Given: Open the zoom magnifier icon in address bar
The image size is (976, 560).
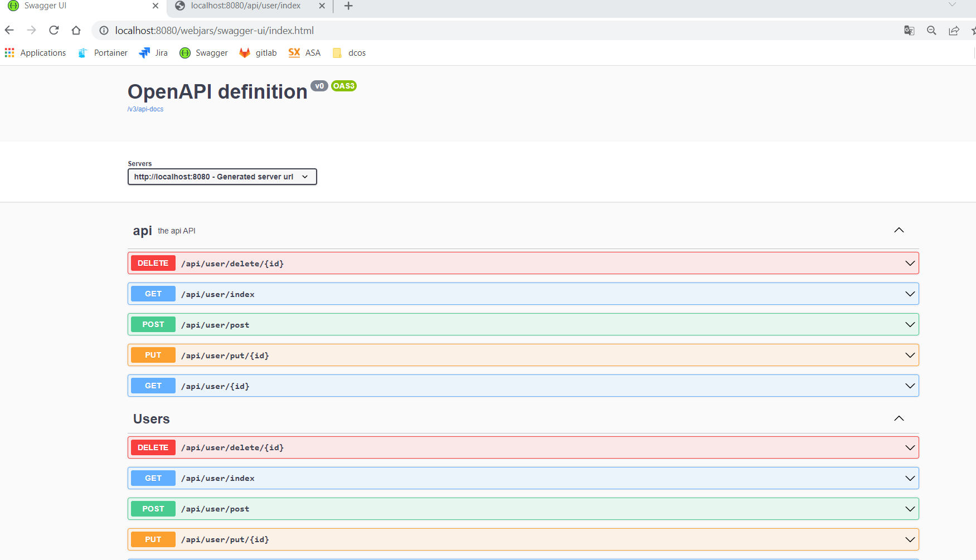Looking at the screenshot, I should (931, 31).
